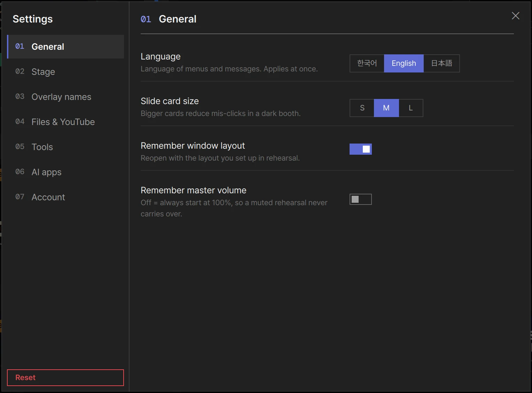Choose English as the language

404,63
